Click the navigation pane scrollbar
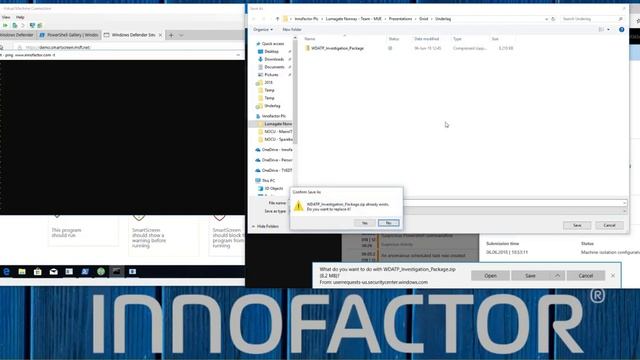This screenshot has width=640, height=360. pos(295,92)
